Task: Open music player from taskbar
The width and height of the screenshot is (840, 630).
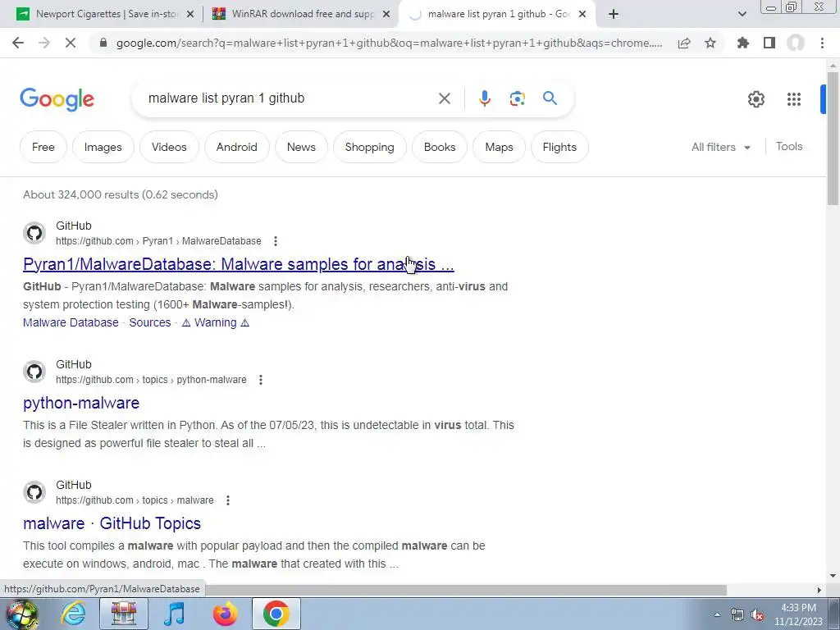Action: (174, 614)
